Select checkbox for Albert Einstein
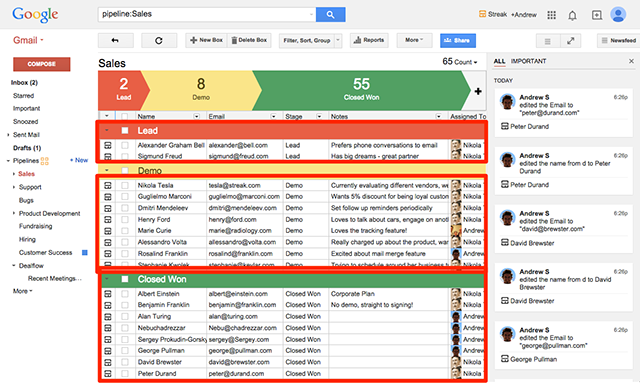Image resolution: width=640 pixels, height=383 pixels. [125, 294]
